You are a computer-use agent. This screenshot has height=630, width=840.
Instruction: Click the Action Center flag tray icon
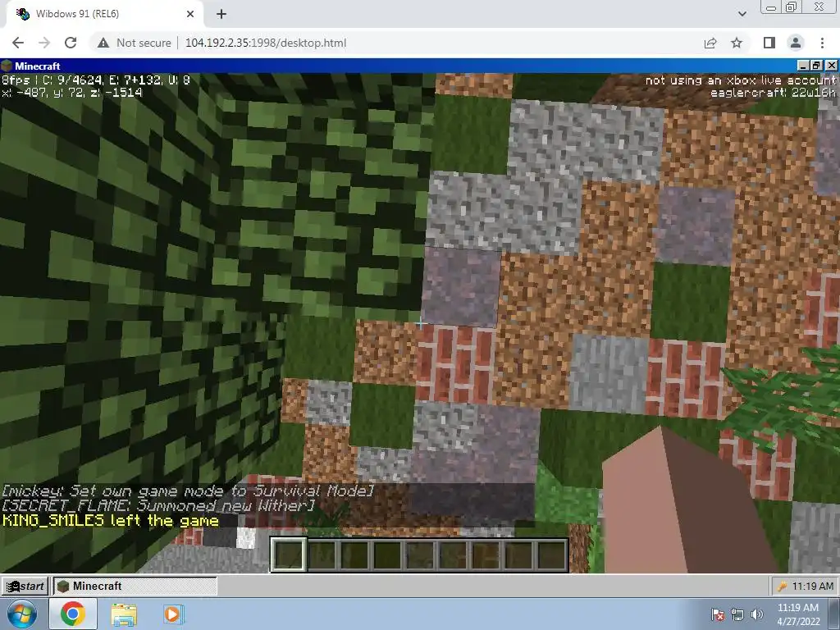[x=717, y=614]
